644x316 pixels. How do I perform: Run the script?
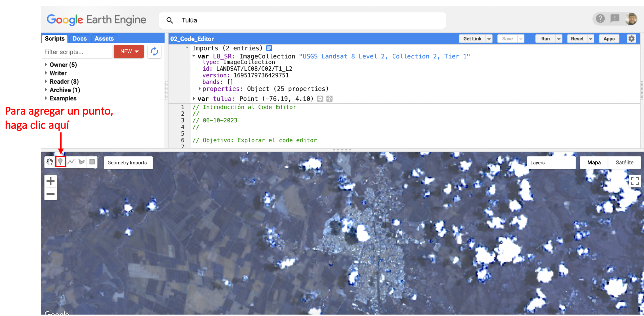(545, 39)
